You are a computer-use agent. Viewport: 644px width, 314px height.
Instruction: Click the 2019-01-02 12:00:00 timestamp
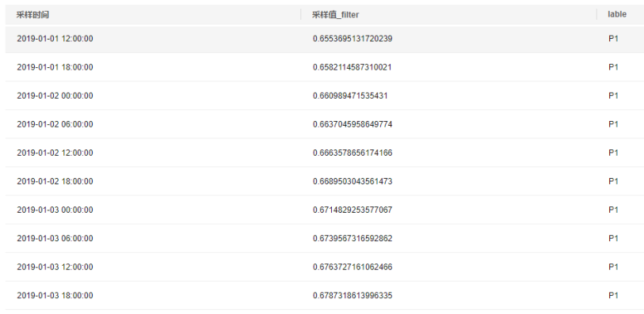coord(55,153)
